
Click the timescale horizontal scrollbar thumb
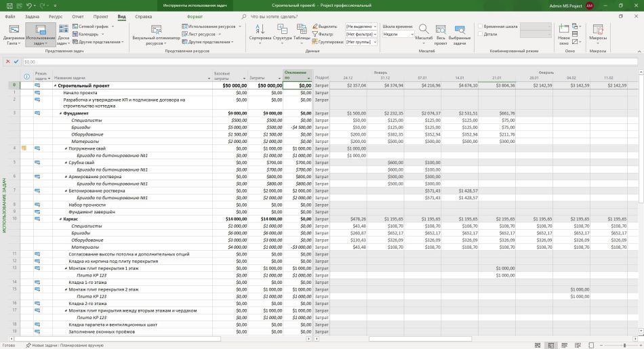(420, 339)
